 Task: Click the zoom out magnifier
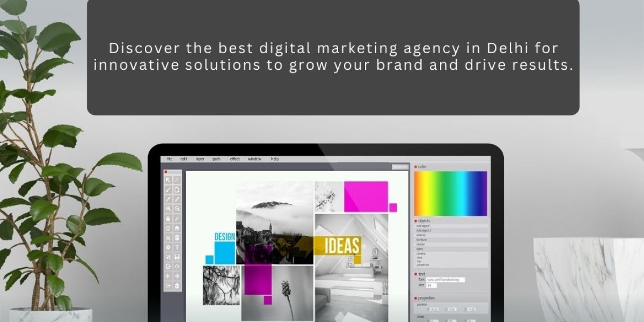[x=177, y=209]
